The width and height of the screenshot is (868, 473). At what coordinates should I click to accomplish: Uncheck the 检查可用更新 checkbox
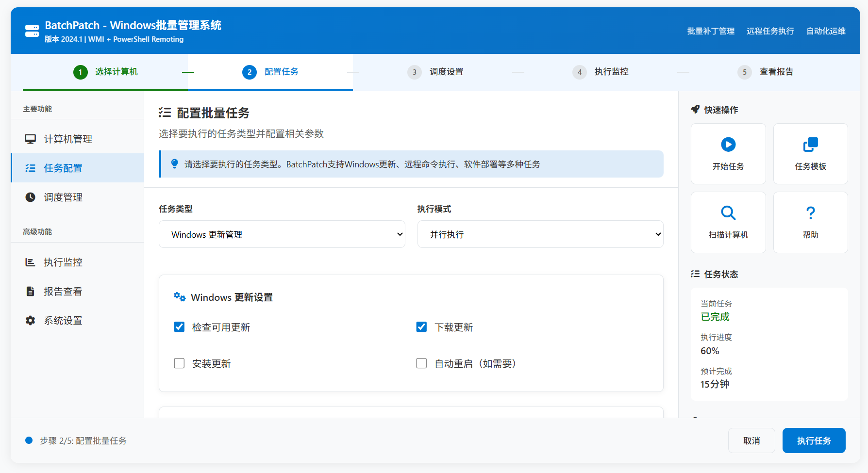coord(179,327)
